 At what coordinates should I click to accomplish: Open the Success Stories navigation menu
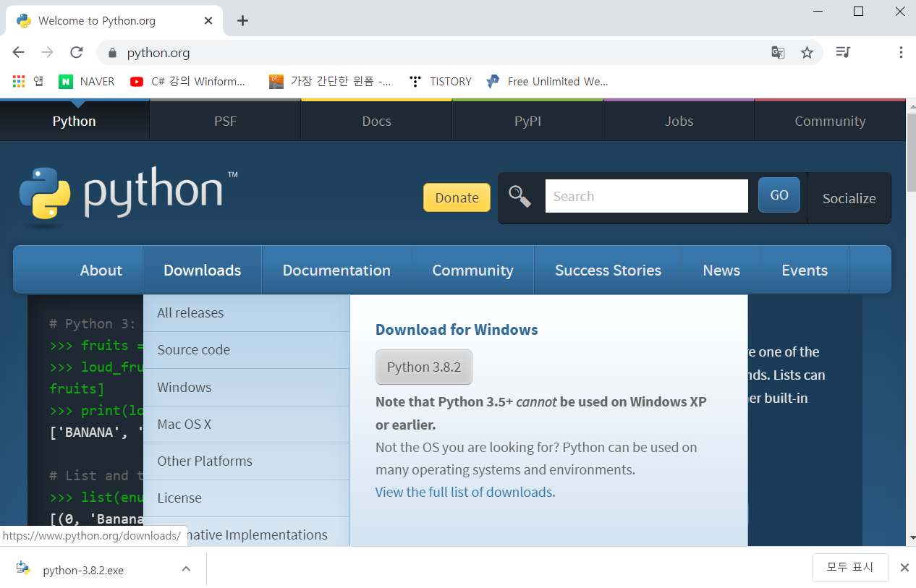[x=608, y=270]
